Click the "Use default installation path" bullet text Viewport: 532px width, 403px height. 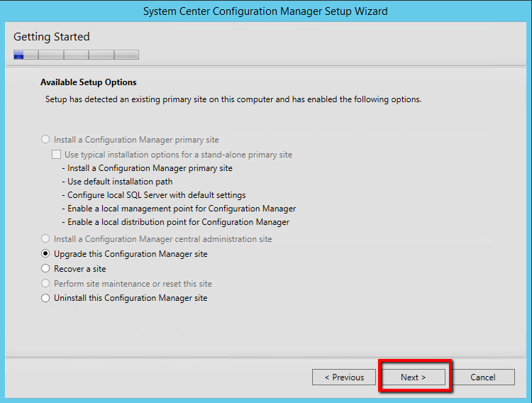(x=120, y=182)
